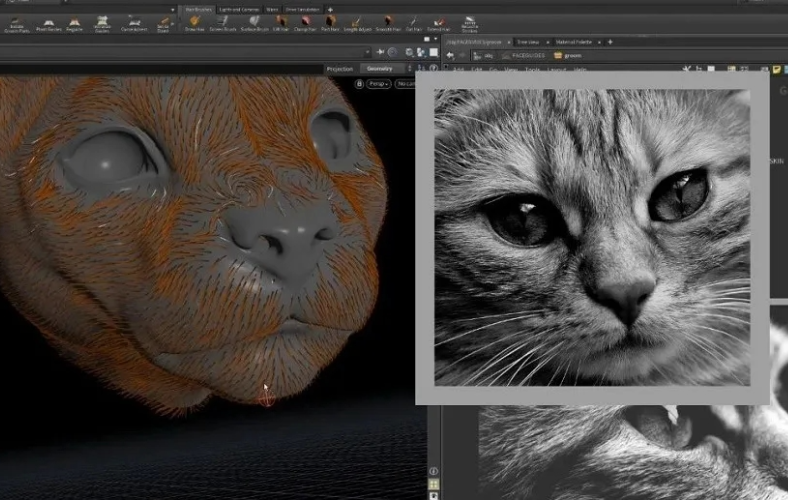Switch to the Tree View tab
This screenshot has width=788, height=500.
pos(527,41)
